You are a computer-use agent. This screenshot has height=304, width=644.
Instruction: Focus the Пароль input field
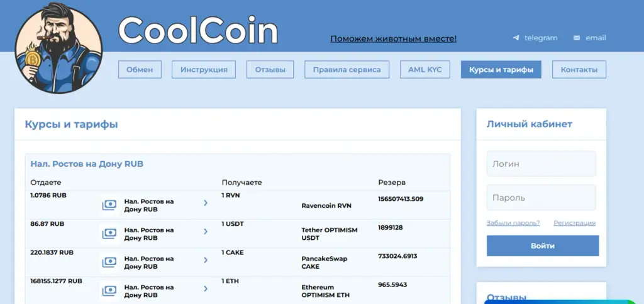tap(541, 198)
